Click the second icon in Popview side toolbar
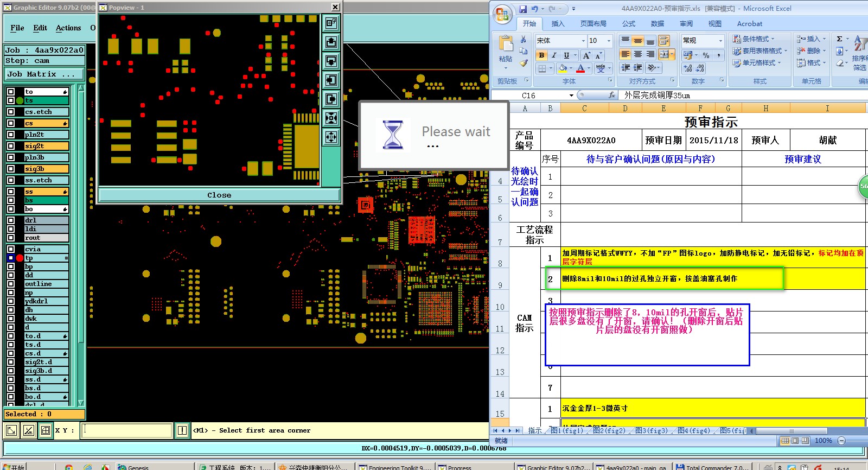The height and width of the screenshot is (470, 868). [x=331, y=42]
